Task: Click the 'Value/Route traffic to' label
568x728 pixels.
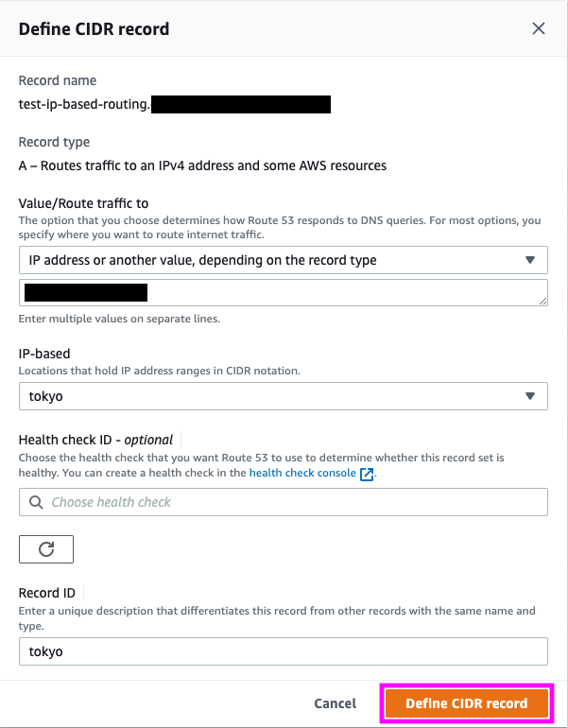Action: (x=84, y=203)
